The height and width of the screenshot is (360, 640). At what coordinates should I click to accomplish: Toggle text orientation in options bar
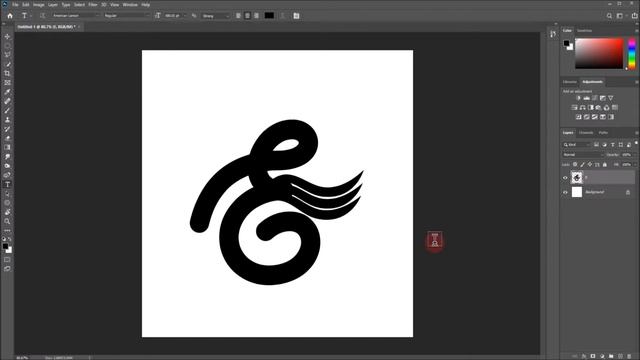coord(42,16)
